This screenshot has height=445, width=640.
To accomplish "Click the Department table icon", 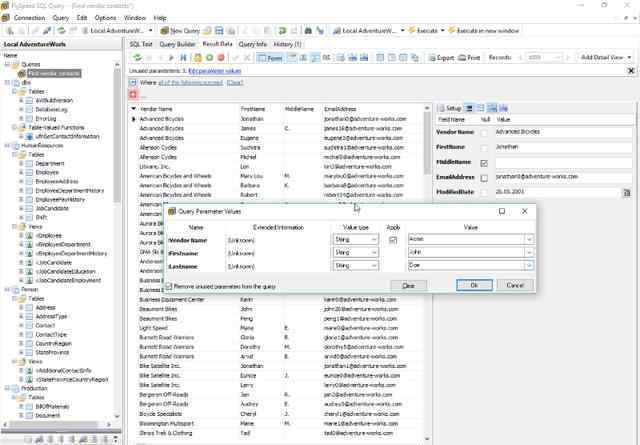I will pyautogui.click(x=29, y=163).
